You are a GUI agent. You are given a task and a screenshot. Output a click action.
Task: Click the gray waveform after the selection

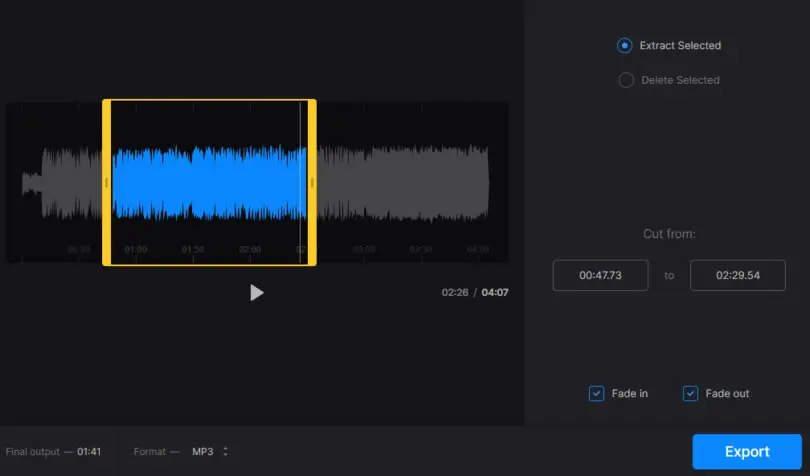tap(403, 183)
